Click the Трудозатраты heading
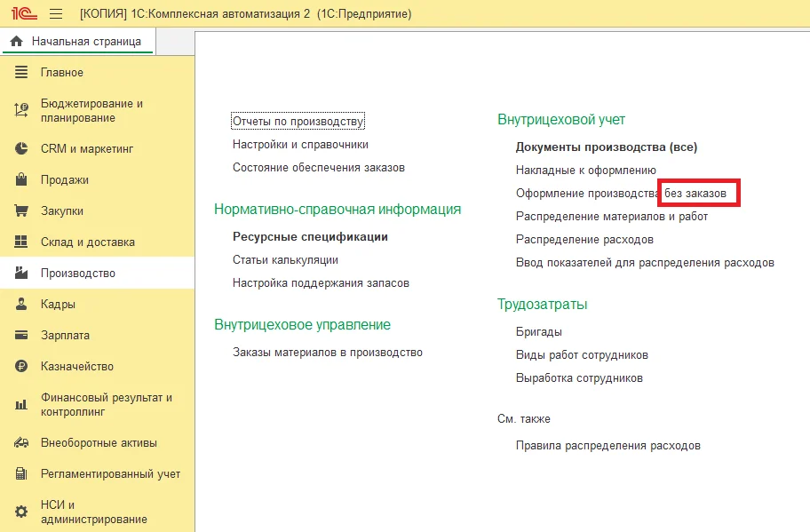Screen dimensions: 810x532 542,305
